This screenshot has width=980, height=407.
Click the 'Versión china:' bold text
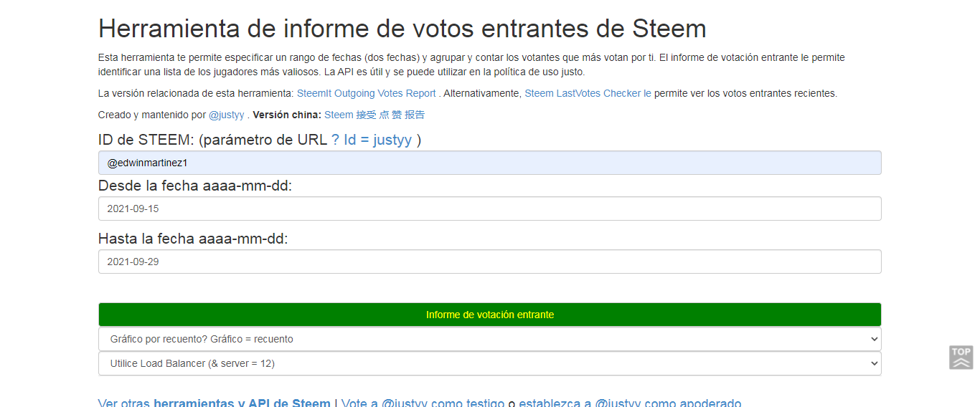(x=287, y=115)
